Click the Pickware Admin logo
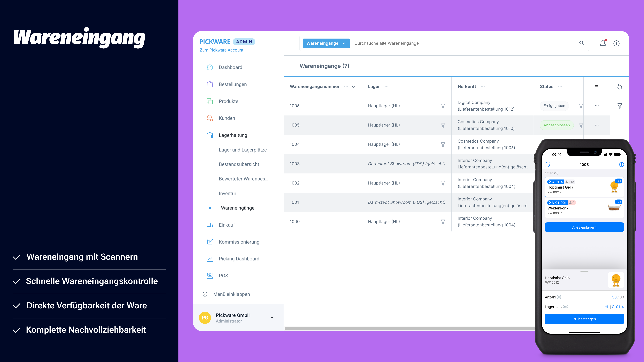This screenshot has width=644, height=362. click(x=227, y=42)
